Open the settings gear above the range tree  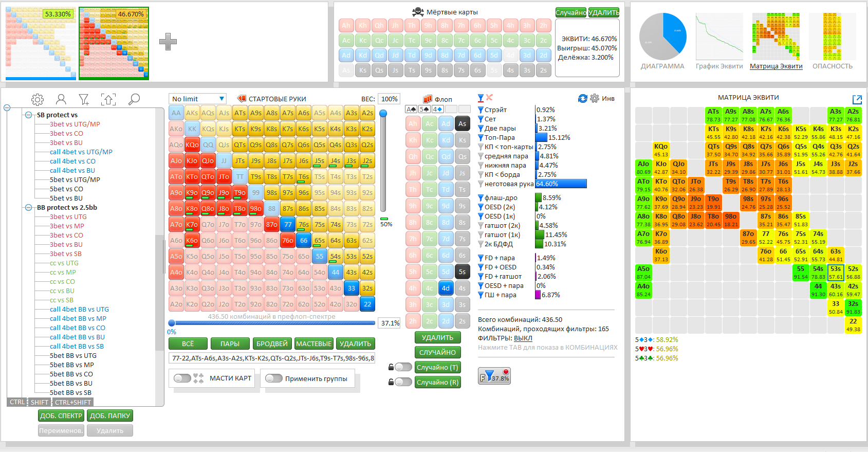(38, 99)
